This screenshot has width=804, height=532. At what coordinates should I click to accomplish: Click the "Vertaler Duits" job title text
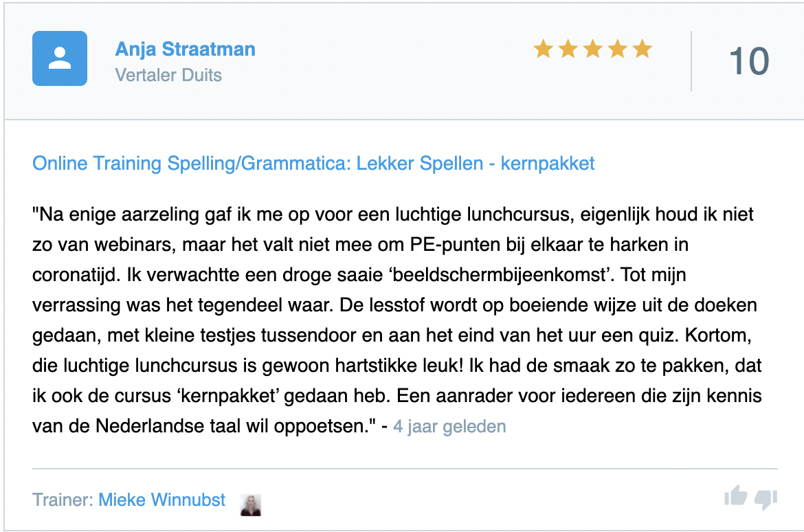point(168,76)
